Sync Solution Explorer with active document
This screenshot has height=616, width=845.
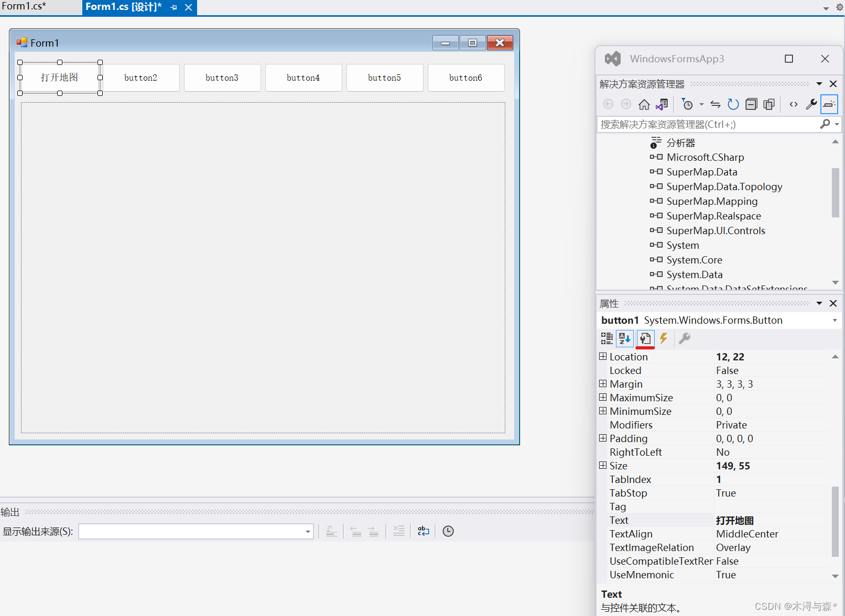pyautogui.click(x=715, y=104)
